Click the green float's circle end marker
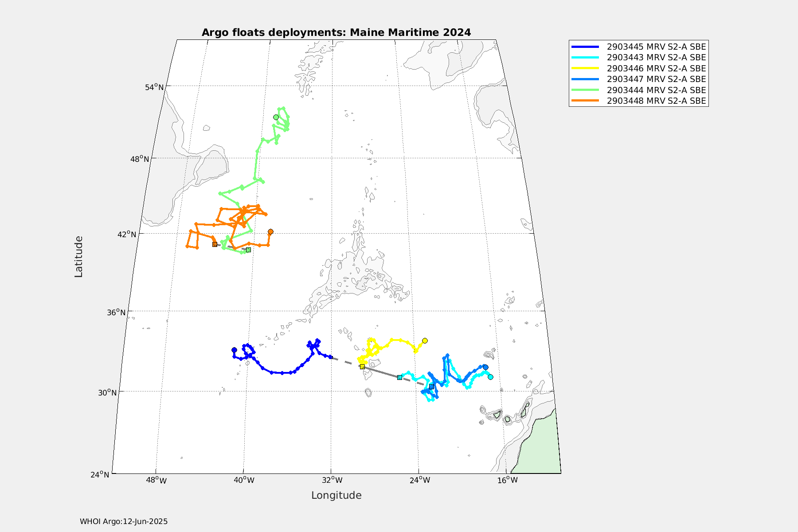 [x=276, y=117]
